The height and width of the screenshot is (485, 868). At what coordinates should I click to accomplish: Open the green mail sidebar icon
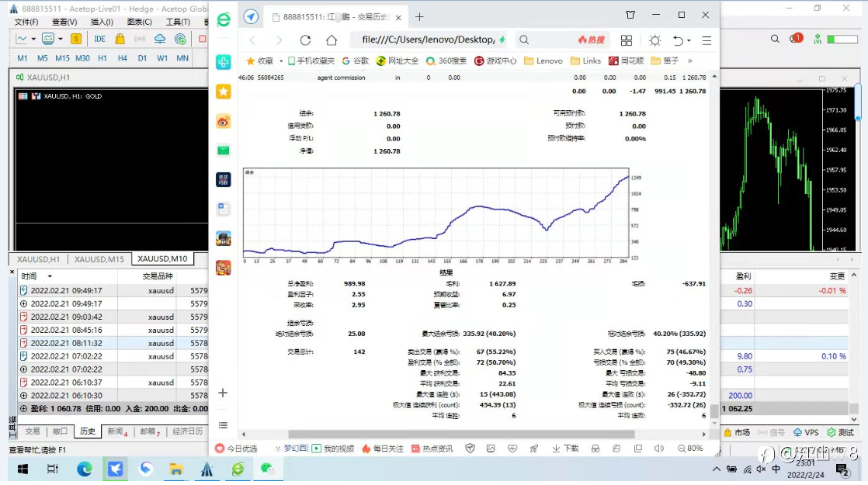coord(223,151)
